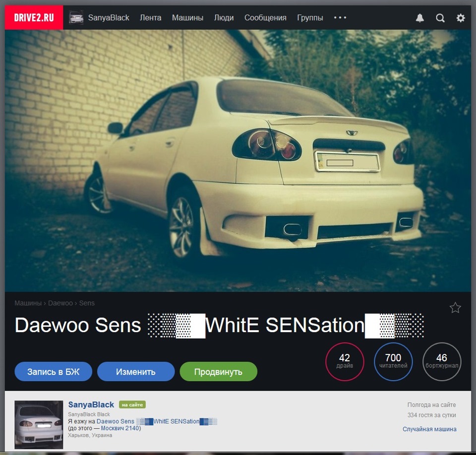Screen dimensions: 476x455
Task: Click the green Продвинуть button
Action: (218, 371)
